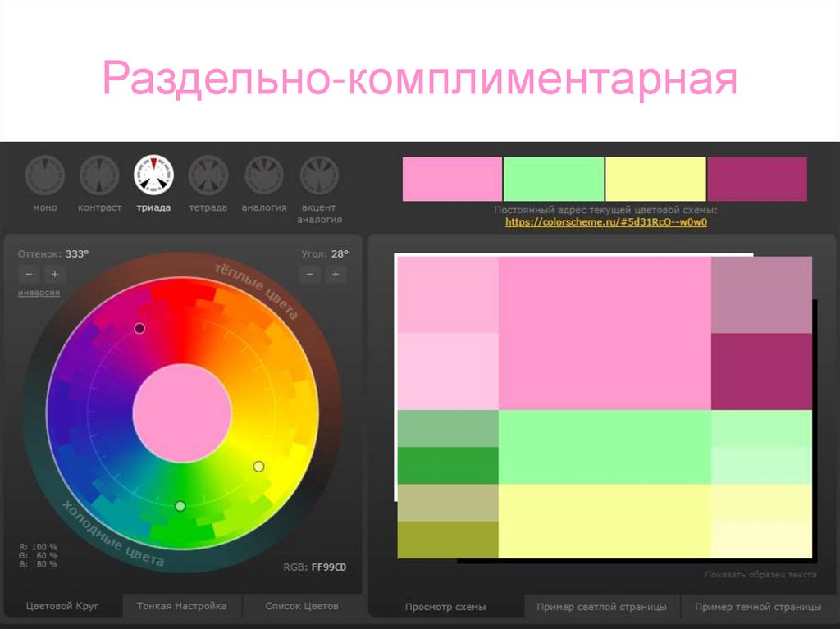Click the olive block in preview
Image resolution: width=840 pixels, height=629 pixels.
pos(448,540)
